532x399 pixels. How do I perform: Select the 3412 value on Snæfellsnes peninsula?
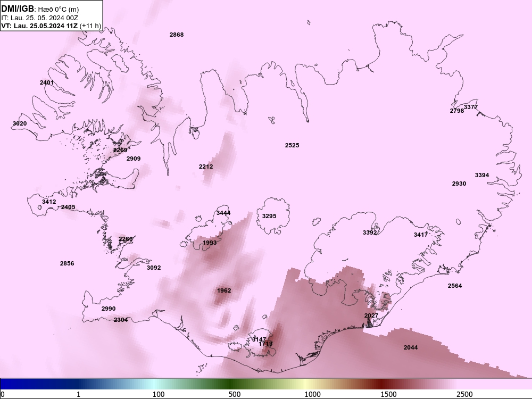49,202
